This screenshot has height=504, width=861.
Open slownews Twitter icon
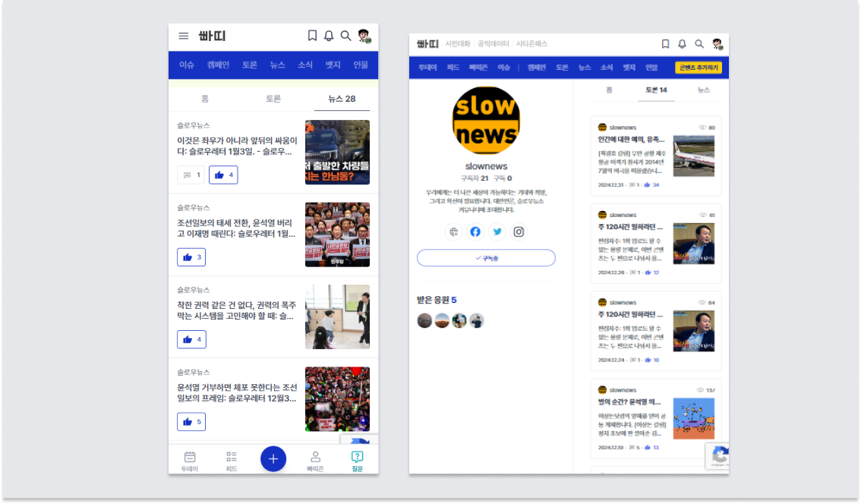497,232
